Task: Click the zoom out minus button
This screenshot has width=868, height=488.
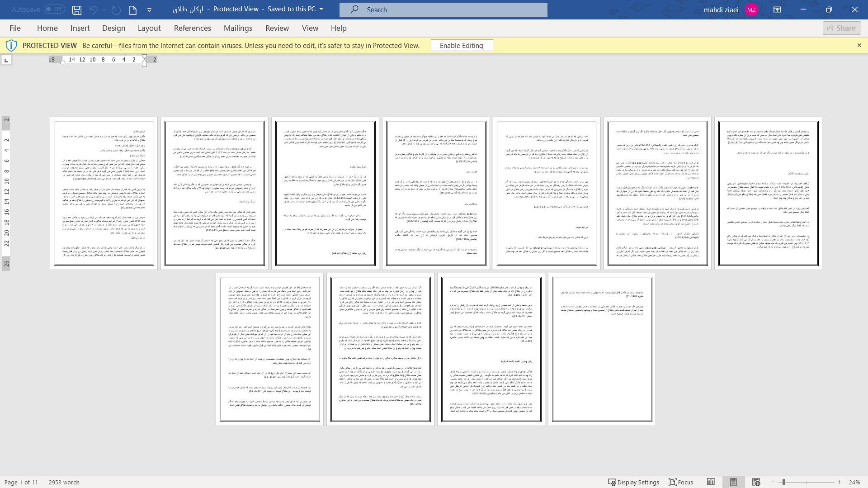Action: [x=773, y=482]
